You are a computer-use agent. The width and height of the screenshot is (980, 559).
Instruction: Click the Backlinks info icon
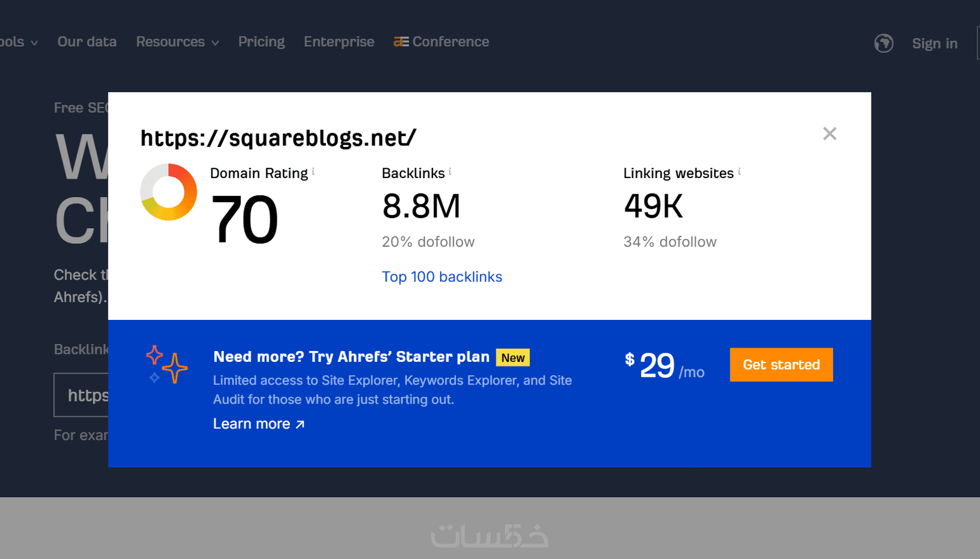450,171
